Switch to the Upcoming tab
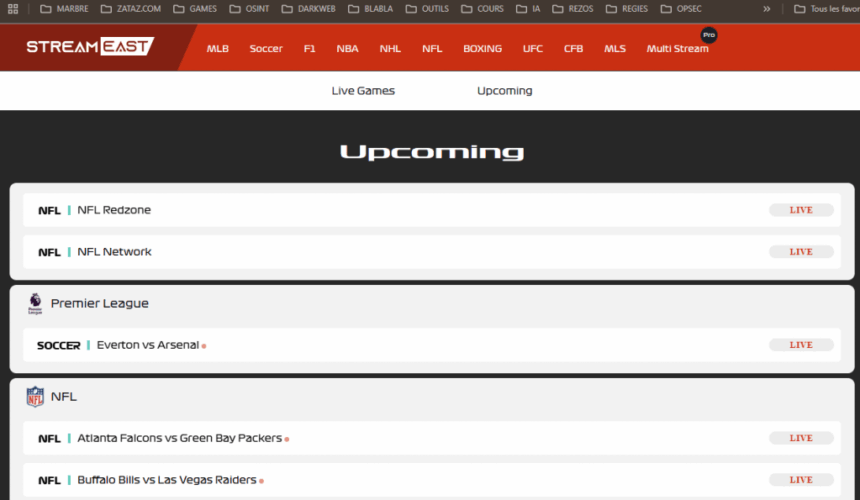 pyautogui.click(x=505, y=90)
